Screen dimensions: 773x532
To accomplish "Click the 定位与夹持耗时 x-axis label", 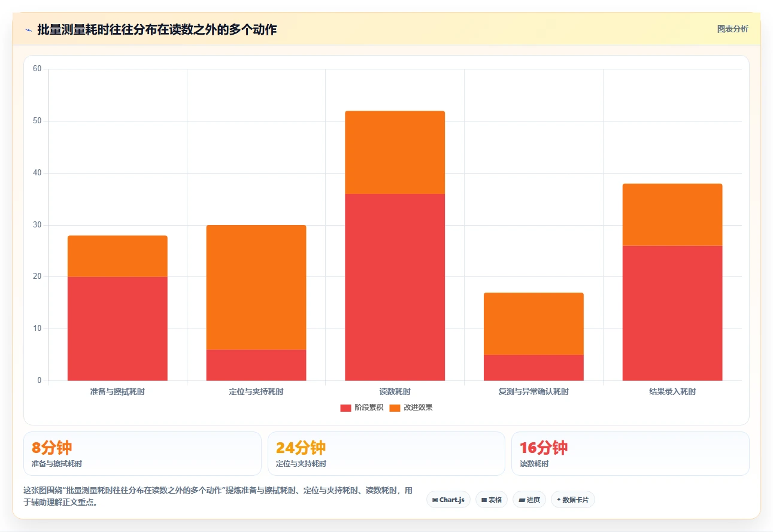I will pos(256,392).
